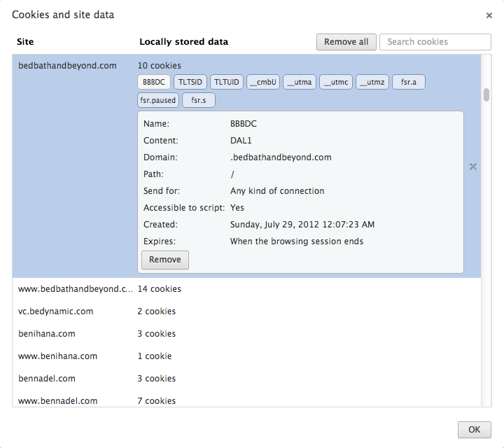This screenshot has height=448, width=504.
Task: Click the 1 cookie count for www.benihana.com
Action: (155, 356)
